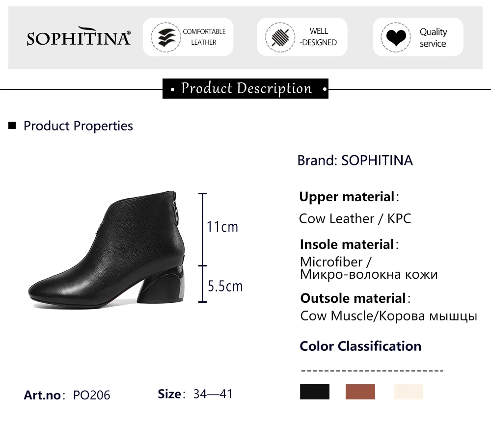
Task: Click the Product Properties heading
Action: coord(78,126)
